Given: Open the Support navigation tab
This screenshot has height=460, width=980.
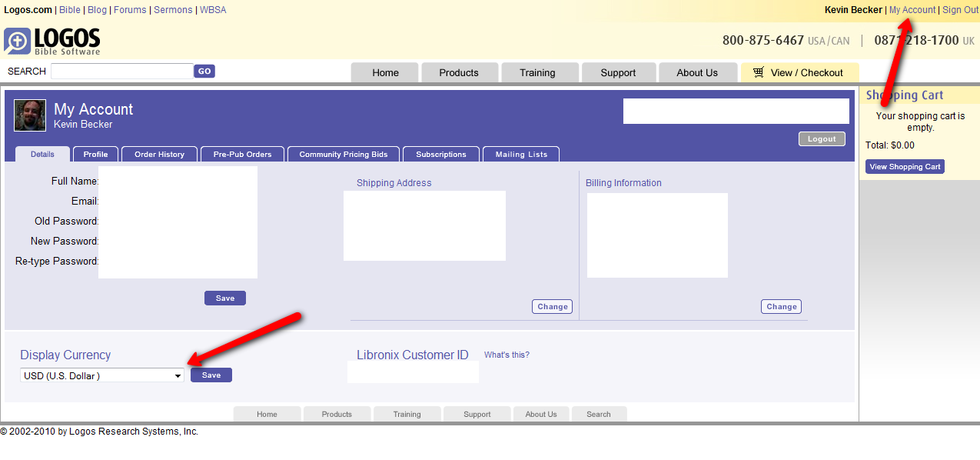Looking at the screenshot, I should [619, 72].
